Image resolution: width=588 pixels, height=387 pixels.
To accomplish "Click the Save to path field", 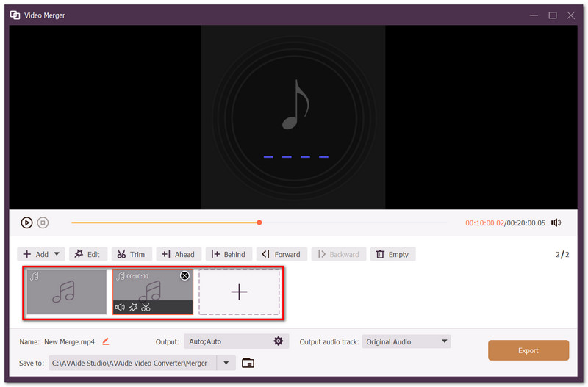I will click(133, 363).
